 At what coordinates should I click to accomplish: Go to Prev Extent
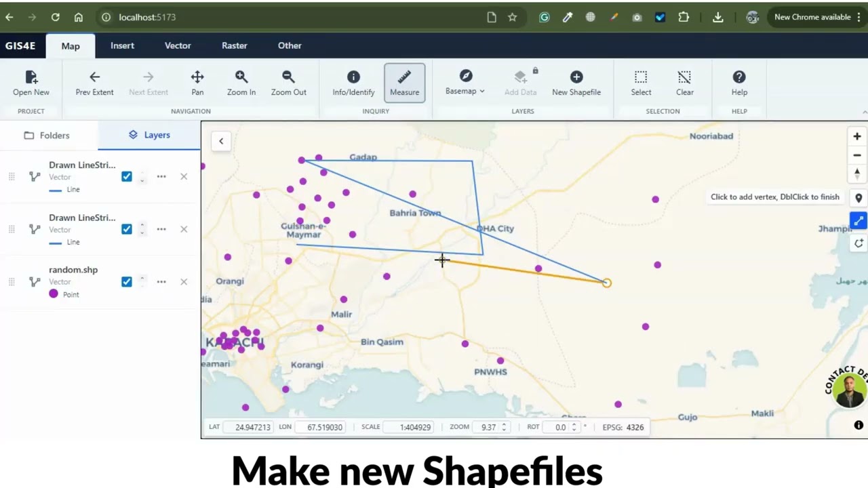click(94, 83)
